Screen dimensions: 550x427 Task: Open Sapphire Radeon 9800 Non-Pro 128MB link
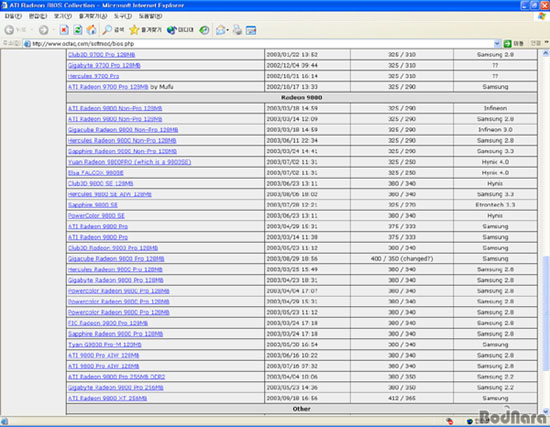point(122,151)
